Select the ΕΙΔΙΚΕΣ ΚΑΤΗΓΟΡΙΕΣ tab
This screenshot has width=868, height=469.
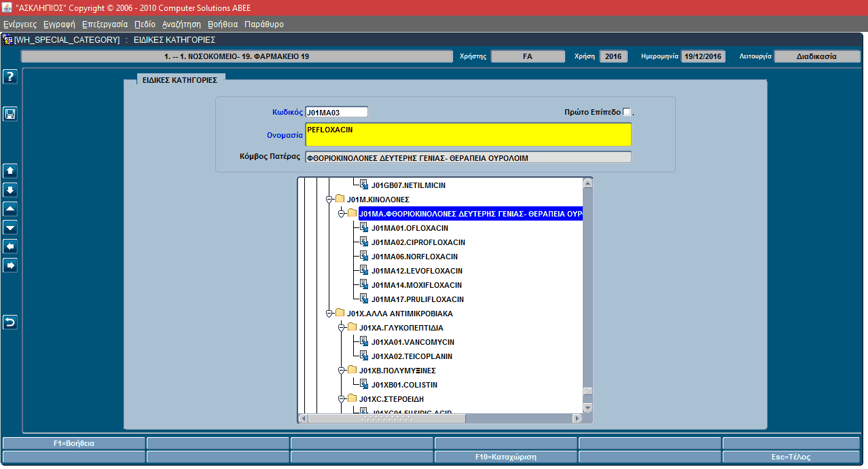[x=180, y=79]
